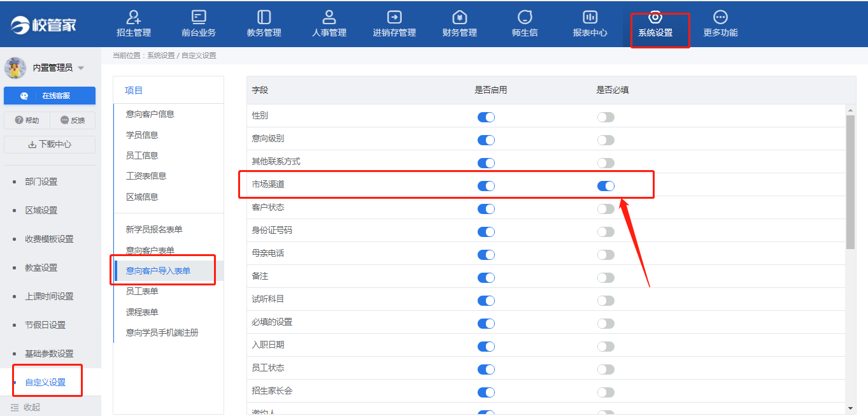Viewport: 868px width, 416px height.
Task: Open 员工信息 project item
Action: 142,155
